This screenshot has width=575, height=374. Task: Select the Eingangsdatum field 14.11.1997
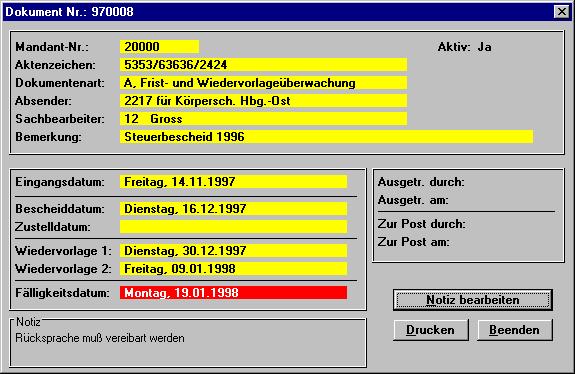(233, 182)
